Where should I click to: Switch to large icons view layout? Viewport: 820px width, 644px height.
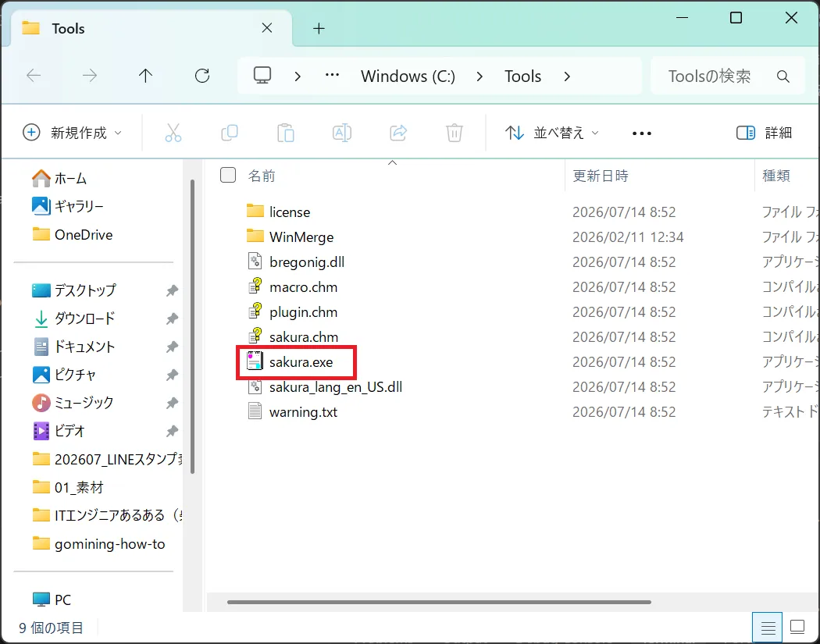coord(797,628)
